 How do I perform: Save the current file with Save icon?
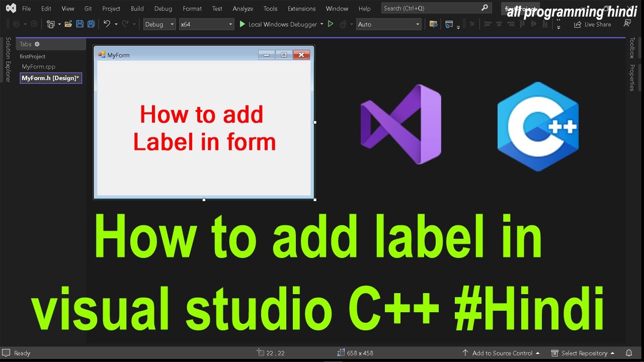pyautogui.click(x=79, y=24)
